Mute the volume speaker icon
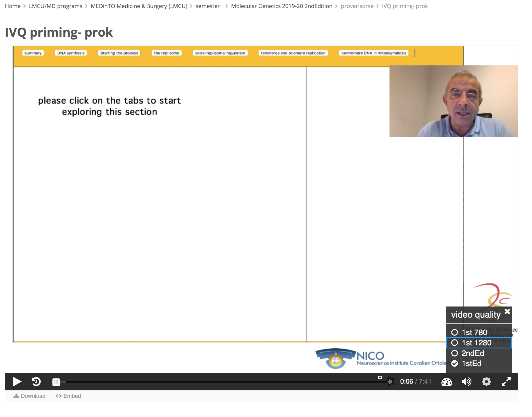532x417 pixels. point(466,382)
